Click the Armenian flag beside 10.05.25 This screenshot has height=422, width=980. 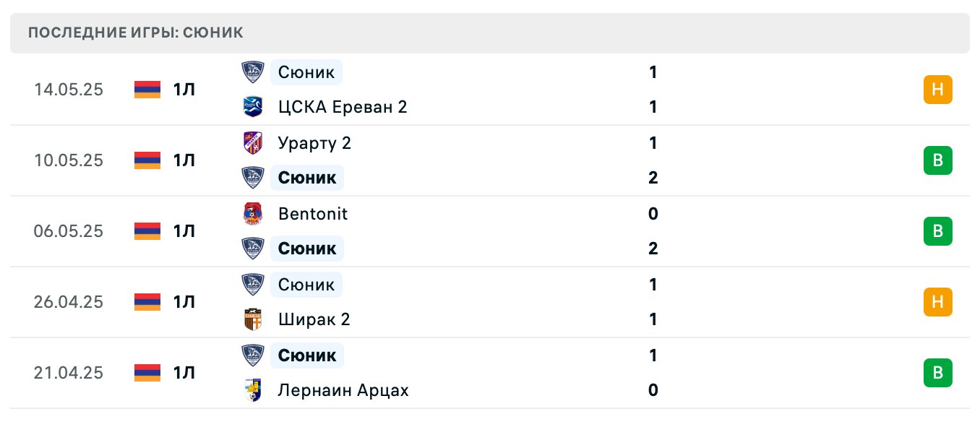pos(147,160)
